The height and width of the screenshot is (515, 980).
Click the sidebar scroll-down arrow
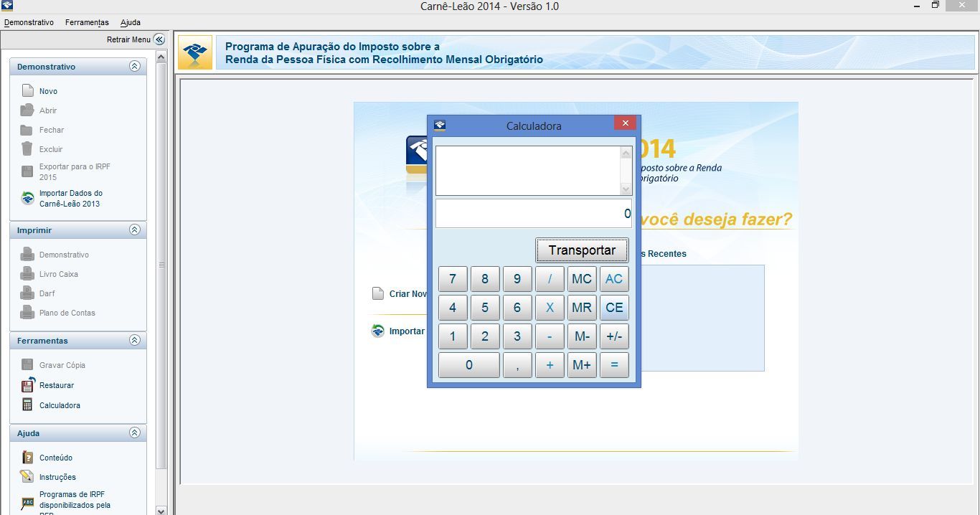click(161, 510)
